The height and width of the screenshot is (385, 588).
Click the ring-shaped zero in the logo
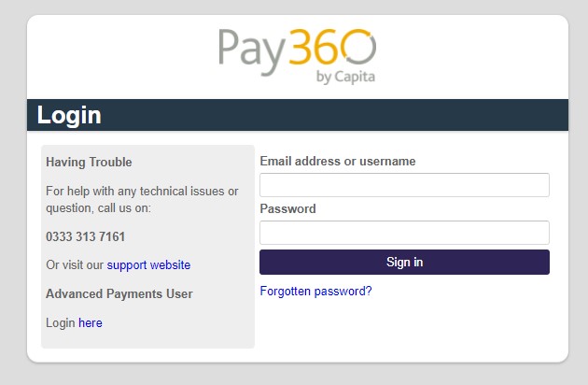point(358,47)
